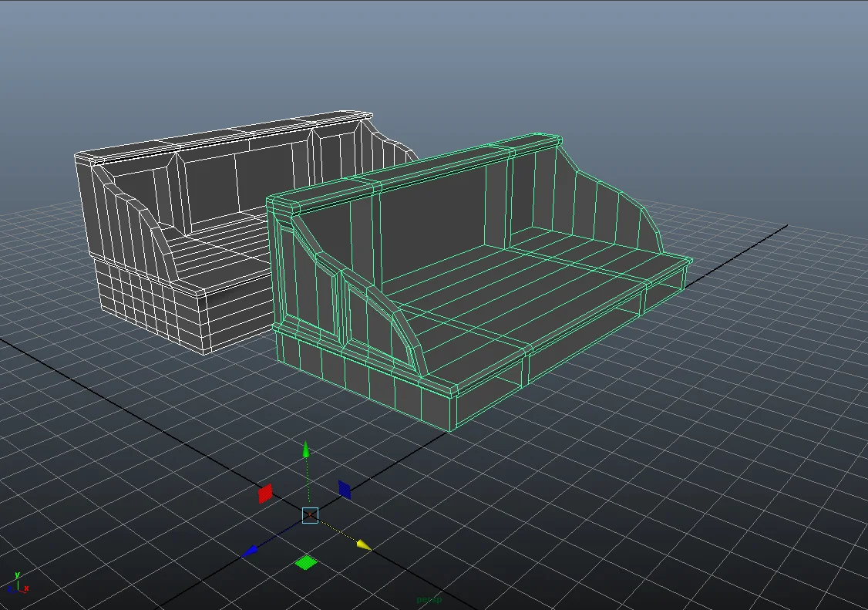Click the center square handle of the move manipulator
Image resolution: width=868 pixels, height=610 pixels.
coord(311,515)
